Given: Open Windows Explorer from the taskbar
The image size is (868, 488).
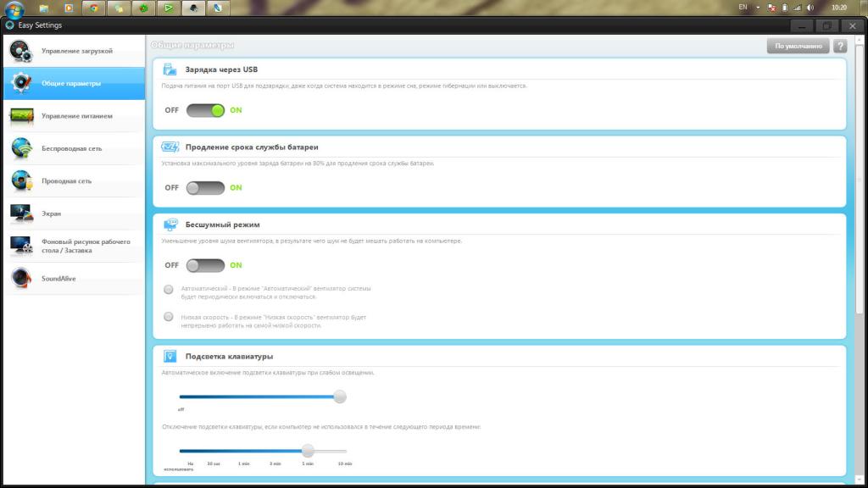Looking at the screenshot, I should point(44,8).
